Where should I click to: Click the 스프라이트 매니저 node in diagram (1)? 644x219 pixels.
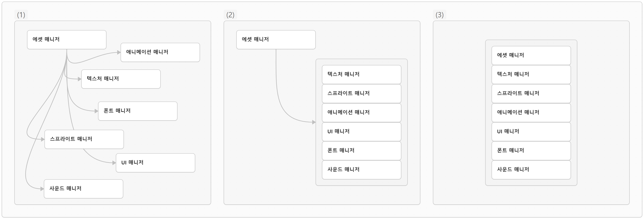coord(84,139)
